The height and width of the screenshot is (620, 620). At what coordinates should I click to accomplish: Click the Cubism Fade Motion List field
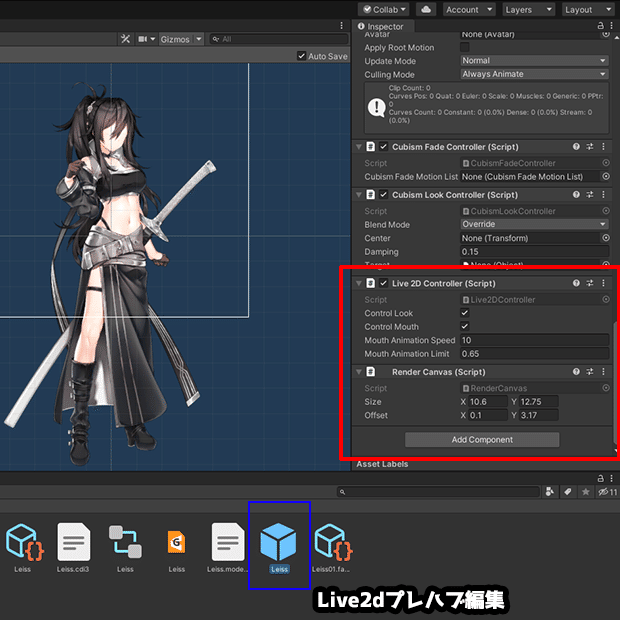[x=530, y=176]
